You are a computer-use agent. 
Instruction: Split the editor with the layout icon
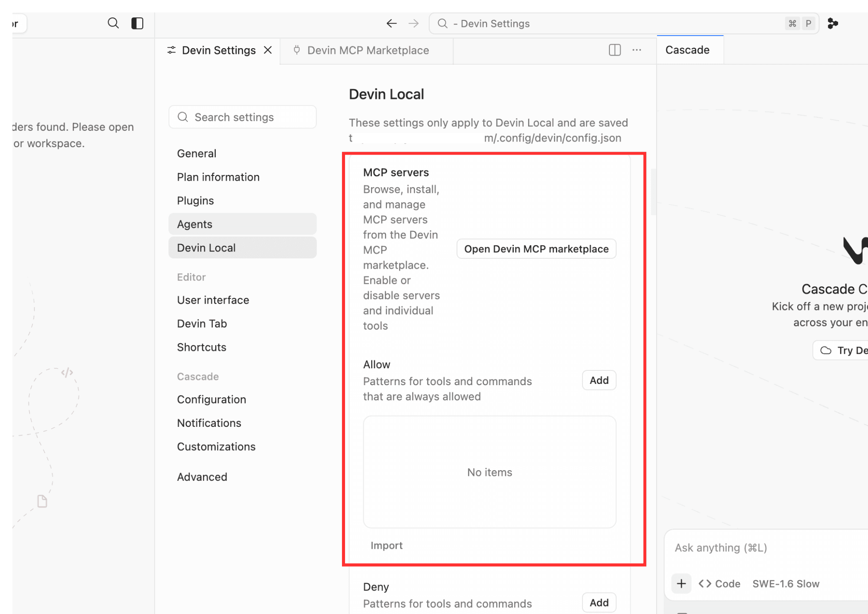click(615, 50)
